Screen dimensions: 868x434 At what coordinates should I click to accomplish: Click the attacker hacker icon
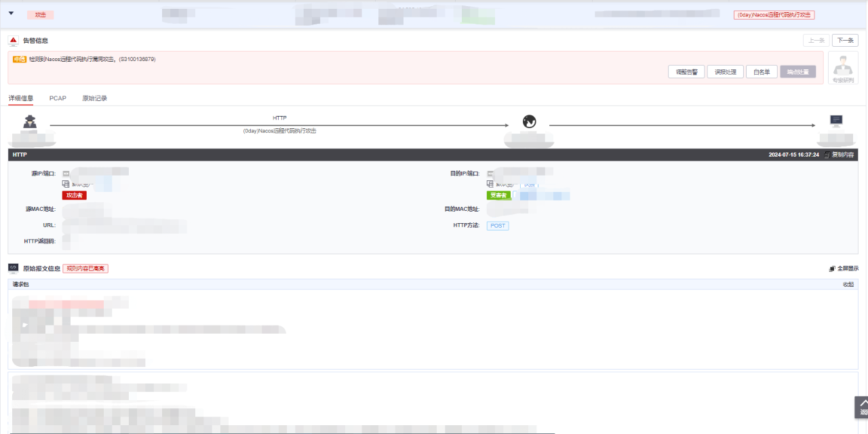30,122
